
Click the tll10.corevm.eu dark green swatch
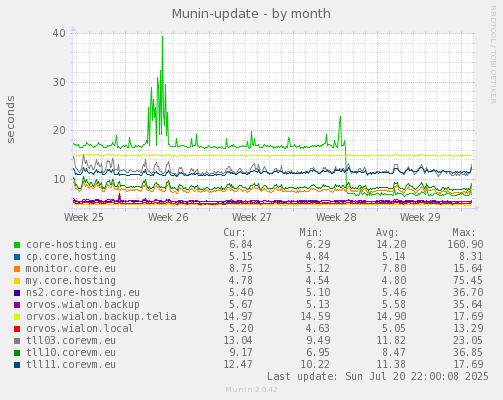coord(17,353)
